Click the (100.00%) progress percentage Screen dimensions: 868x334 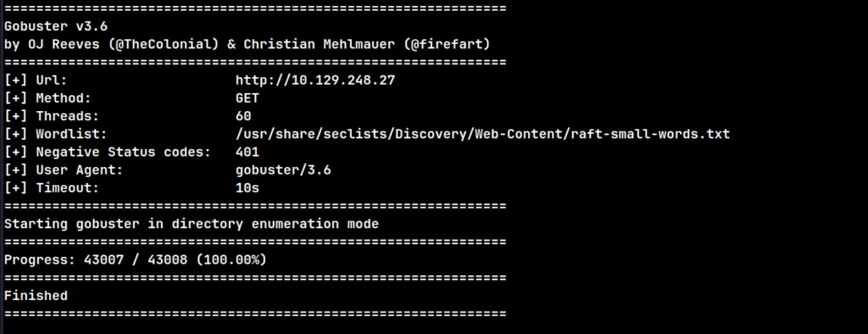click(231, 259)
